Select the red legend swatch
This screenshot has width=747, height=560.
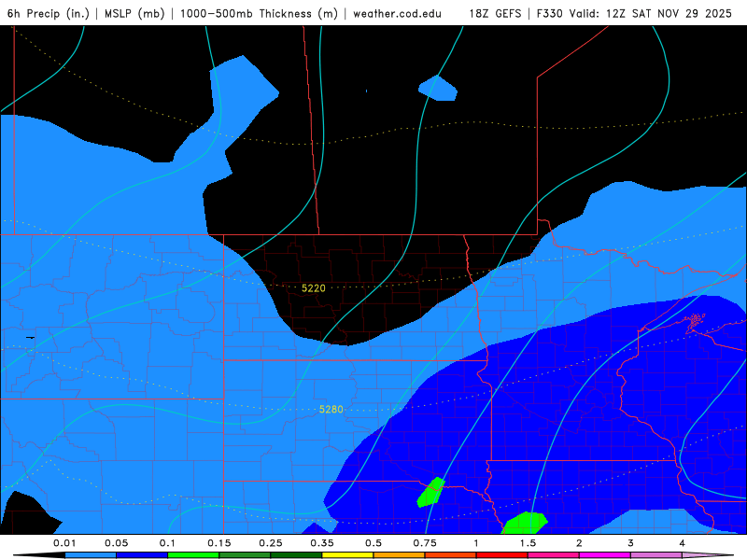tap(502, 555)
